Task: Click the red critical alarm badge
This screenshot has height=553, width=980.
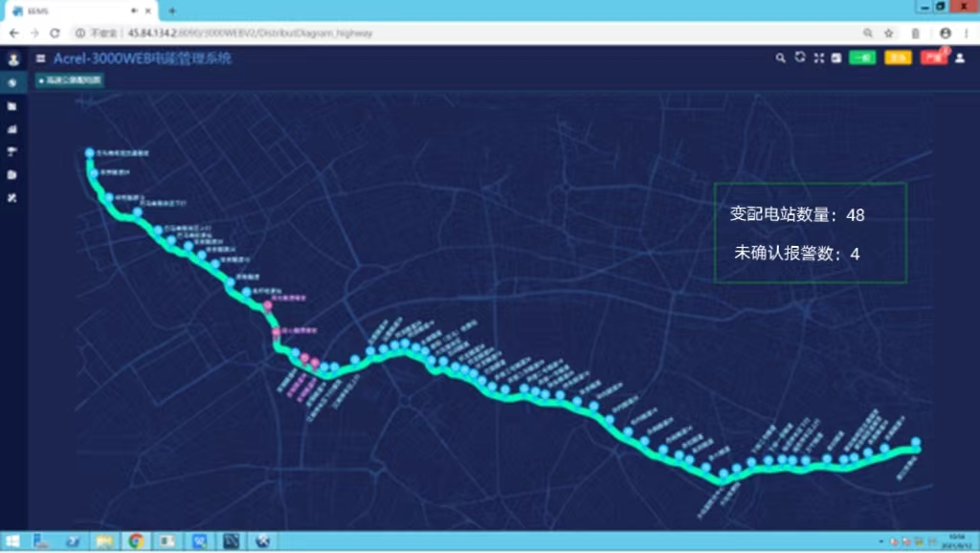Action: [934, 58]
